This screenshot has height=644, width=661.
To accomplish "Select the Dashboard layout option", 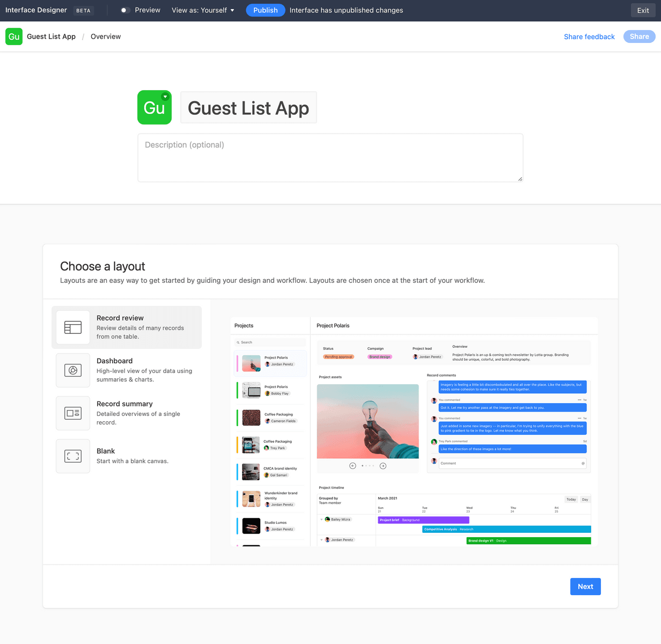I will coord(127,370).
